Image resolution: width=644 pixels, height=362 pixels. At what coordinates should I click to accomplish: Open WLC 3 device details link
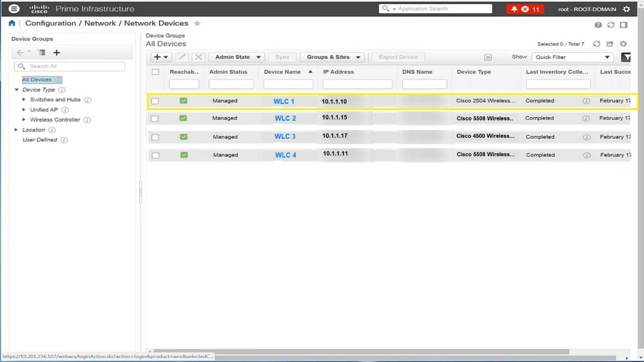[285, 136]
